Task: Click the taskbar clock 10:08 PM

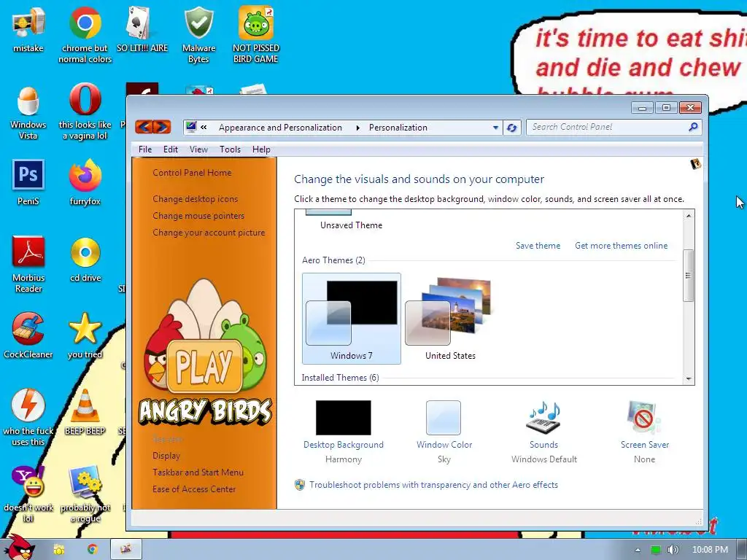Action: click(710, 550)
